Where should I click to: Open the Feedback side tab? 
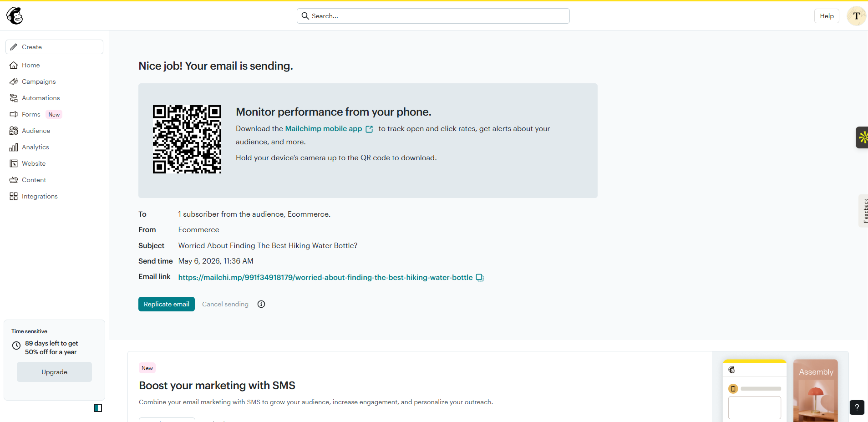pyautogui.click(x=864, y=211)
